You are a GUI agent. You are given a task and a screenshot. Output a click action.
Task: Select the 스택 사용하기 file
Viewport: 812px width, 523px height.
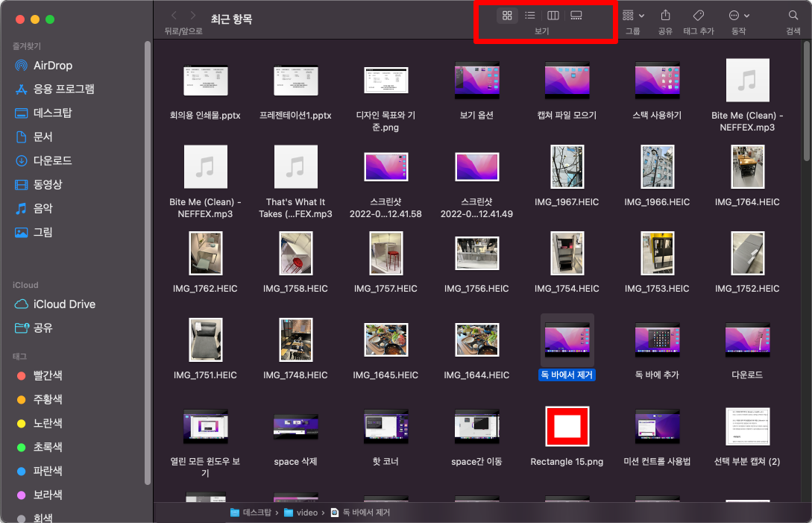657,81
